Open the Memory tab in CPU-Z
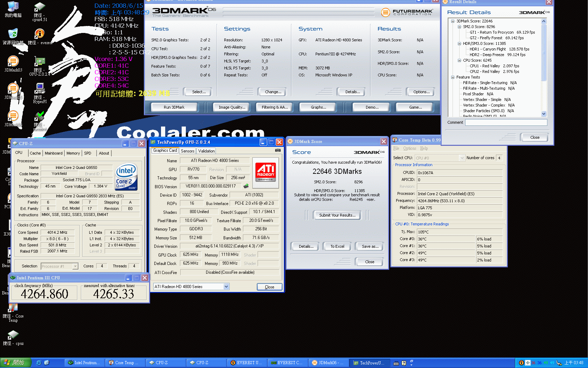The image size is (588, 368). click(73, 153)
